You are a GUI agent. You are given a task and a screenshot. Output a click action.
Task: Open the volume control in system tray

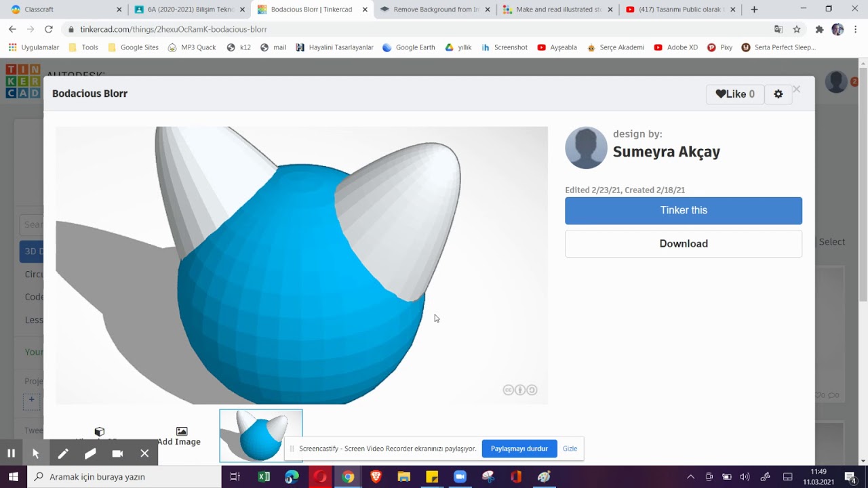(x=745, y=476)
